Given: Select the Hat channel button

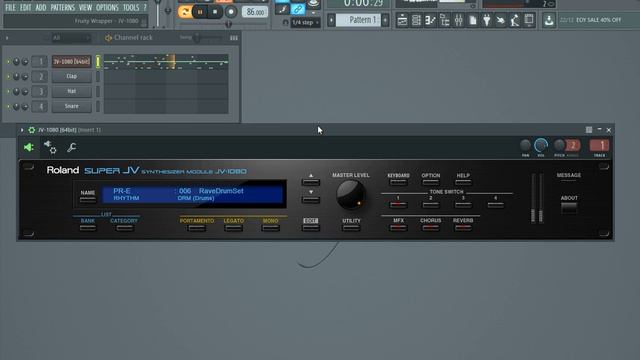Looking at the screenshot, I should (x=71, y=91).
